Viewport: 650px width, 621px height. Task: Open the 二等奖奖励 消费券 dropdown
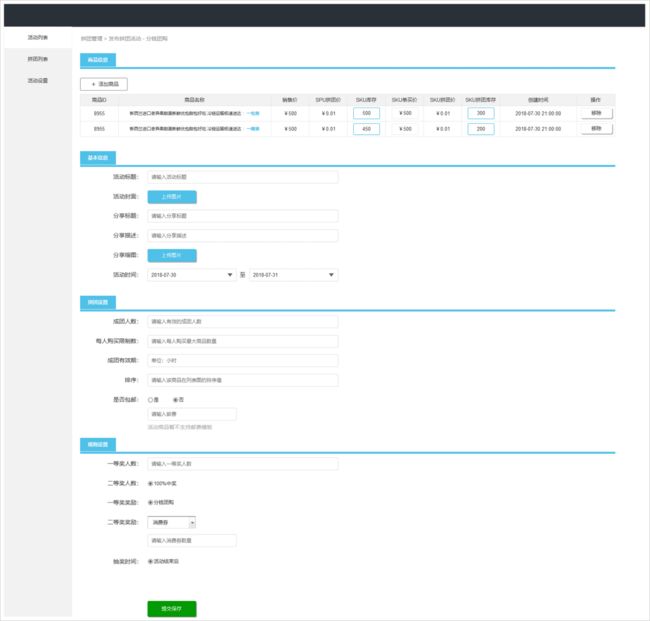point(172,522)
